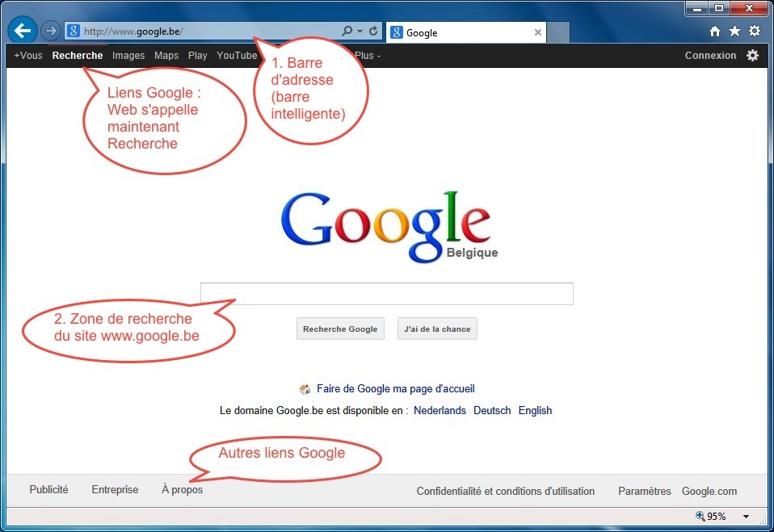Click the Google search input field
The height and width of the screenshot is (532, 774).
point(386,294)
